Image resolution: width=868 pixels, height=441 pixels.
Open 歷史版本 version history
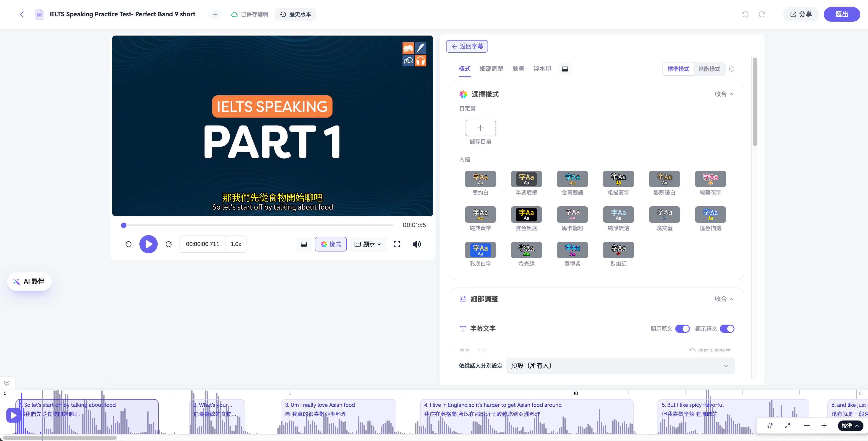(295, 14)
